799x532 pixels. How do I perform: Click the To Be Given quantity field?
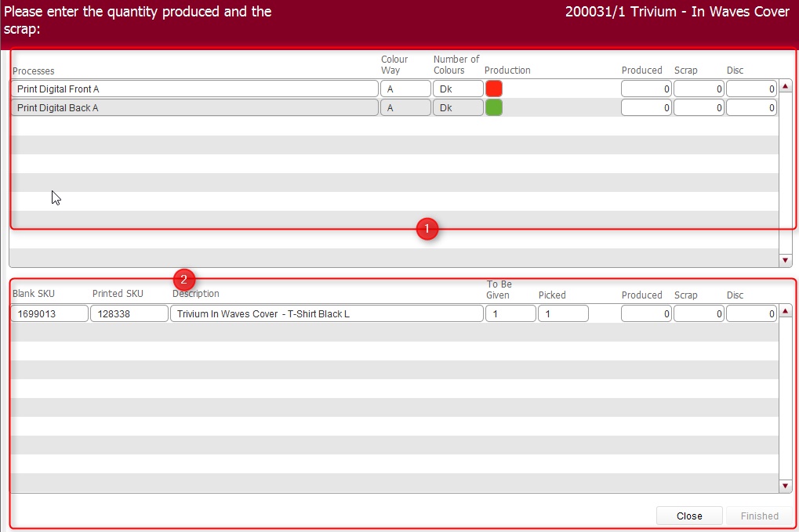click(510, 313)
